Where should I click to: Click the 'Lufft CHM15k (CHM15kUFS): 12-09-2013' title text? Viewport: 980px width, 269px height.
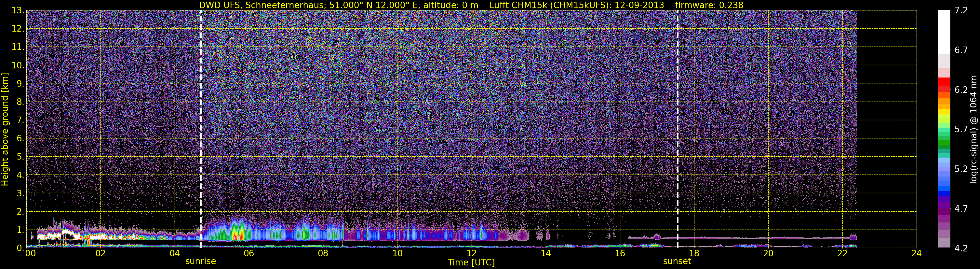tap(577, 5)
